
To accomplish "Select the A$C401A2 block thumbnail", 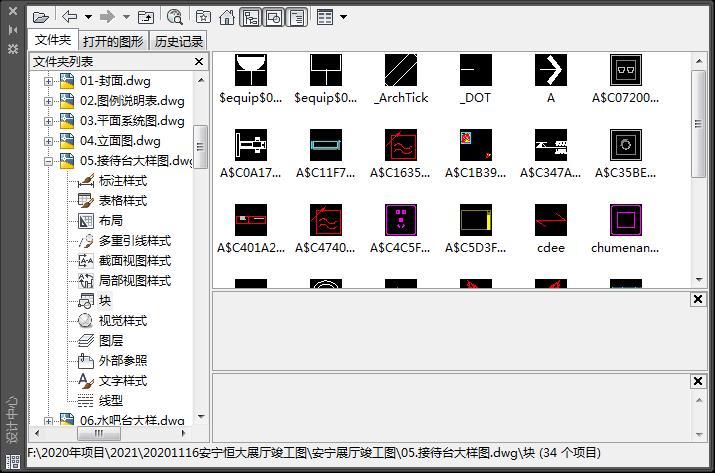I will [251, 220].
